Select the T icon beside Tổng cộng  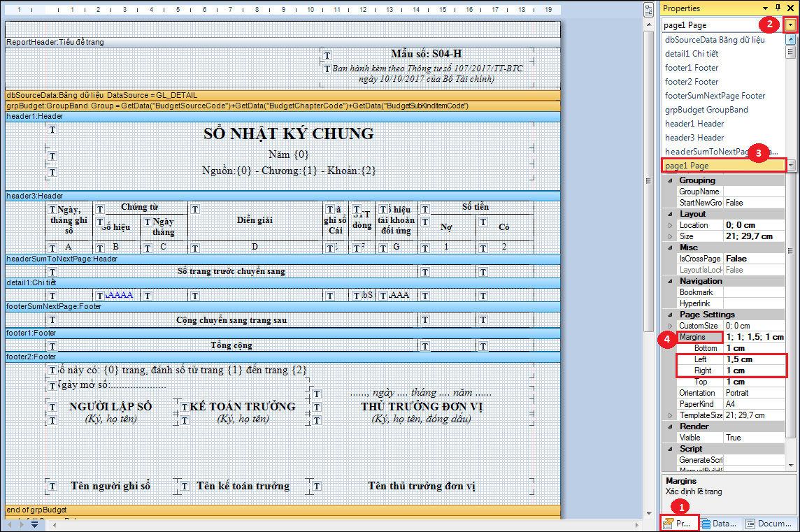point(52,346)
